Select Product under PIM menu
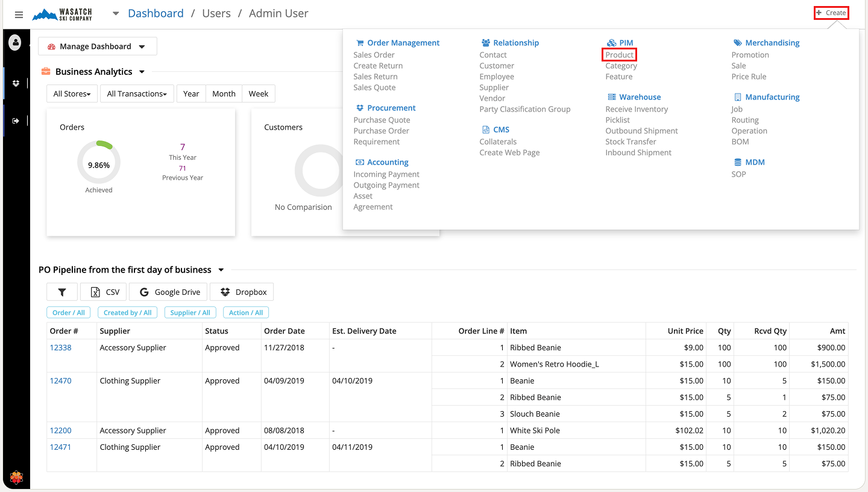 [x=620, y=55]
